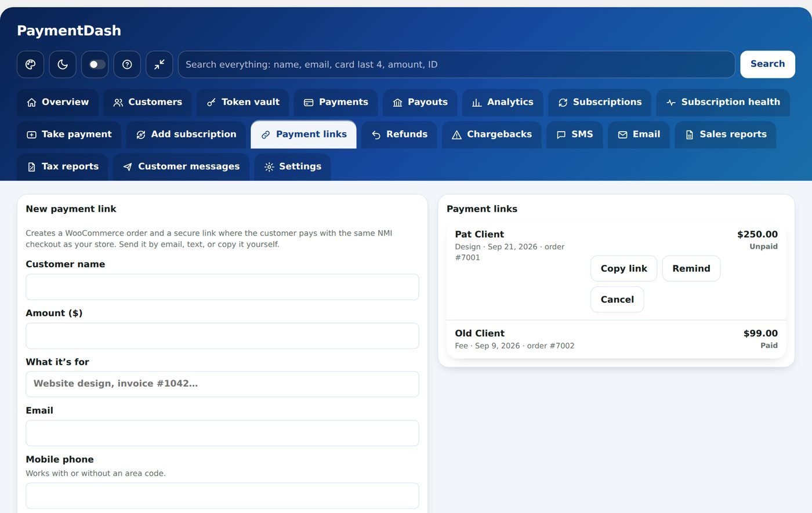View the Analytics tab
The width and height of the screenshot is (812, 513).
[502, 102]
